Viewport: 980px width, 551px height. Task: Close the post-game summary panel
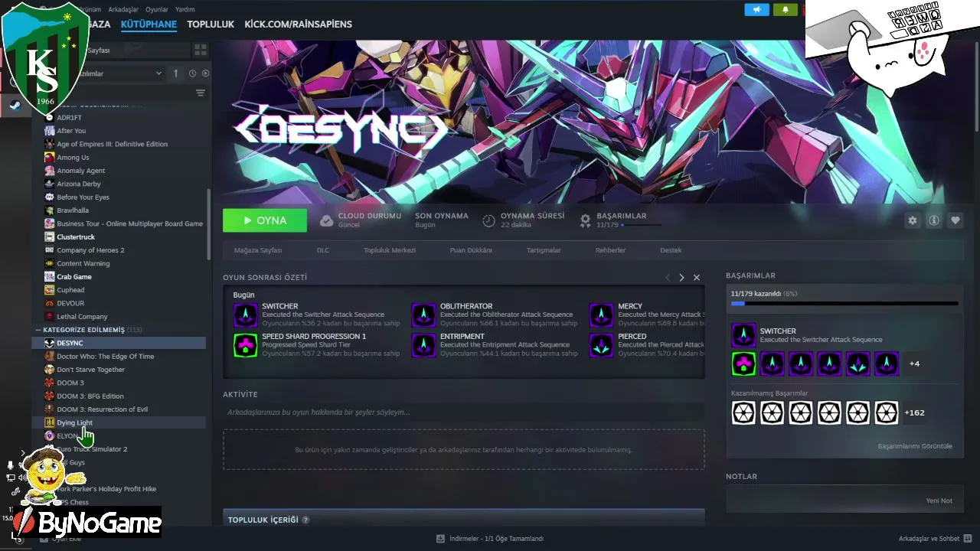697,277
